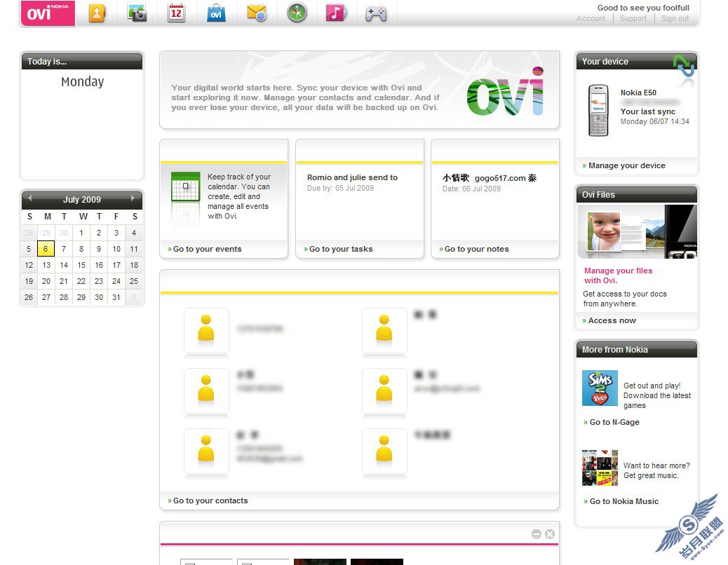Viewport: 728px width, 565px height.
Task: Click July 2009 calendar header
Action: click(x=82, y=200)
